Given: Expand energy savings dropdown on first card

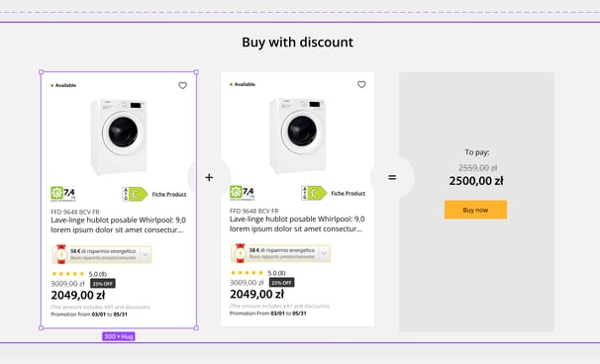Looking at the screenshot, I should point(146,254).
